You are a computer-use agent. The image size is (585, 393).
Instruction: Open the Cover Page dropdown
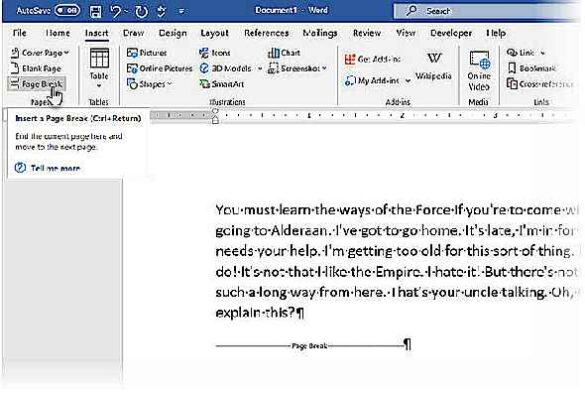(40, 53)
